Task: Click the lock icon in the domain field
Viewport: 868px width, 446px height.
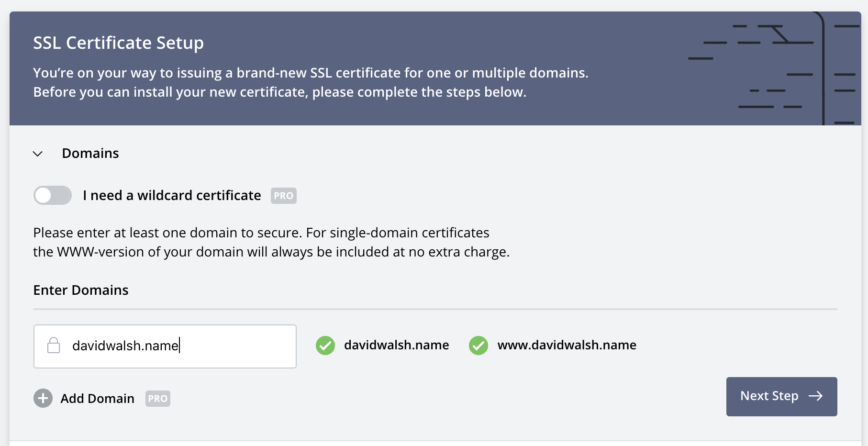Action: click(x=54, y=346)
